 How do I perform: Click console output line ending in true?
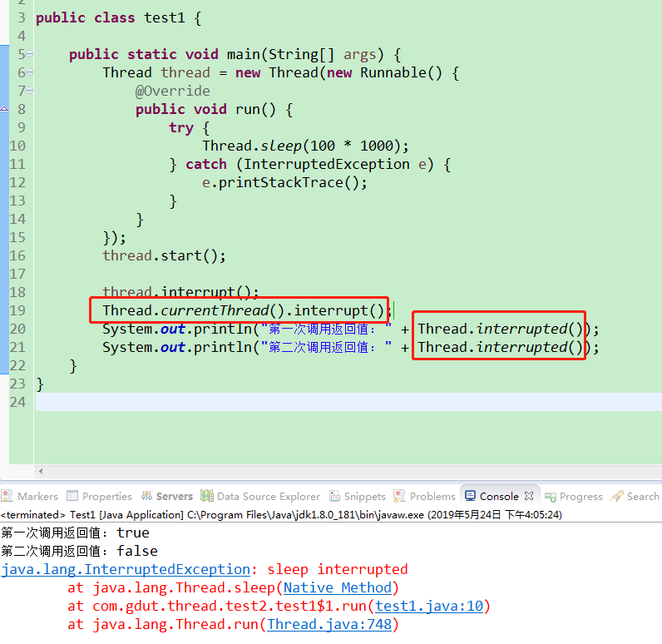(75, 533)
